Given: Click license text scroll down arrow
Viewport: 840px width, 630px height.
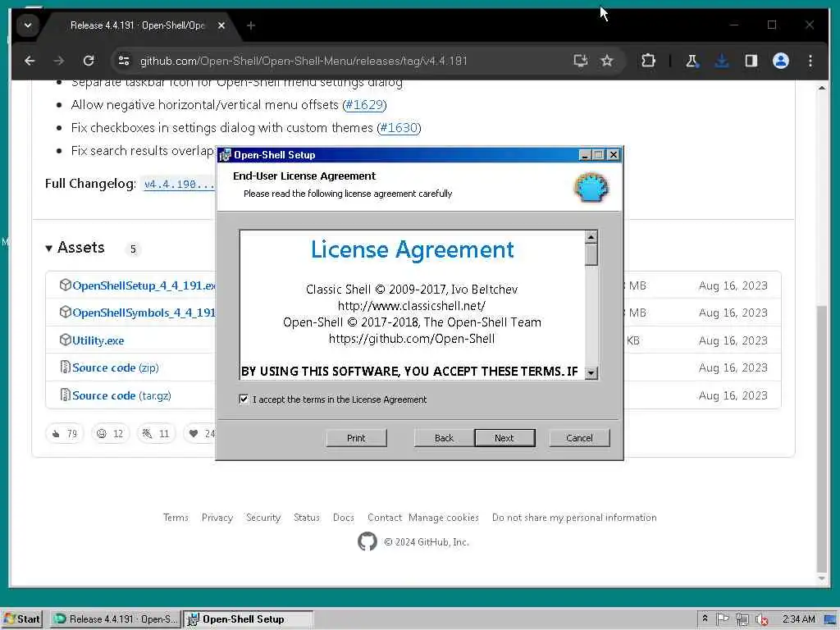Looking at the screenshot, I should [591, 373].
